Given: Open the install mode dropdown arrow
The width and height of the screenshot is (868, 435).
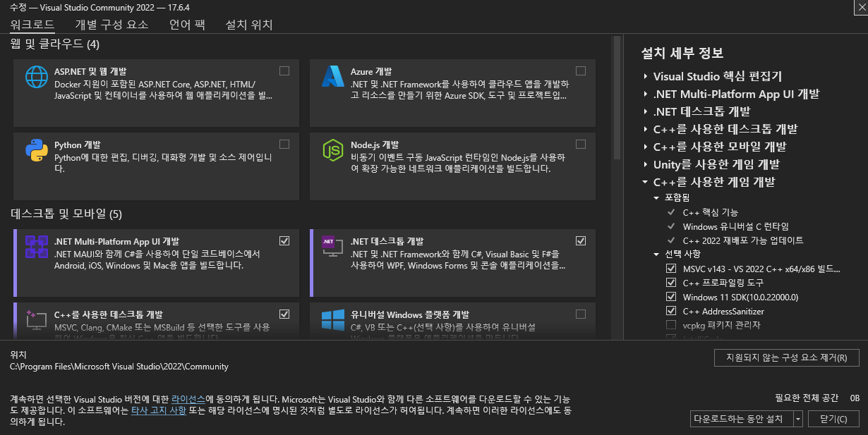Looking at the screenshot, I should pos(798,419).
